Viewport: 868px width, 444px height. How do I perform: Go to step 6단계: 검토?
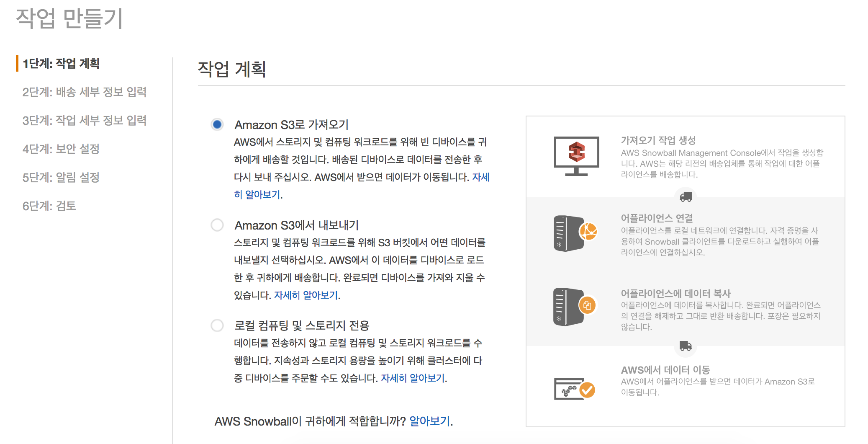point(49,206)
